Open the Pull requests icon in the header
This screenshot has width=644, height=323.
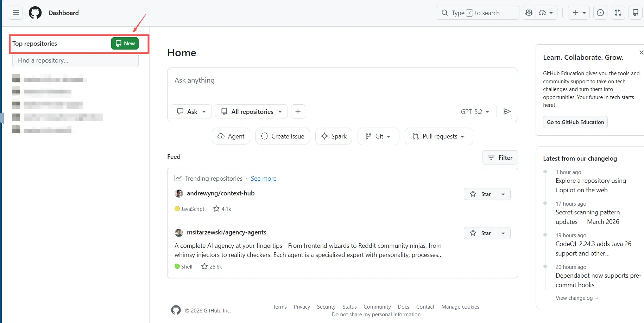[x=618, y=13]
